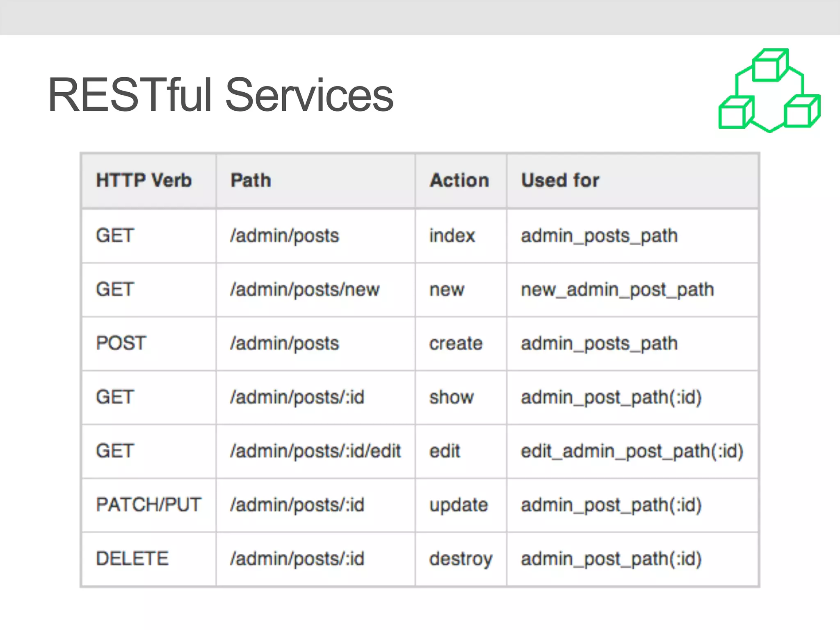Click the GET verb in the show row
The image size is (840, 630).
pyautogui.click(x=115, y=397)
